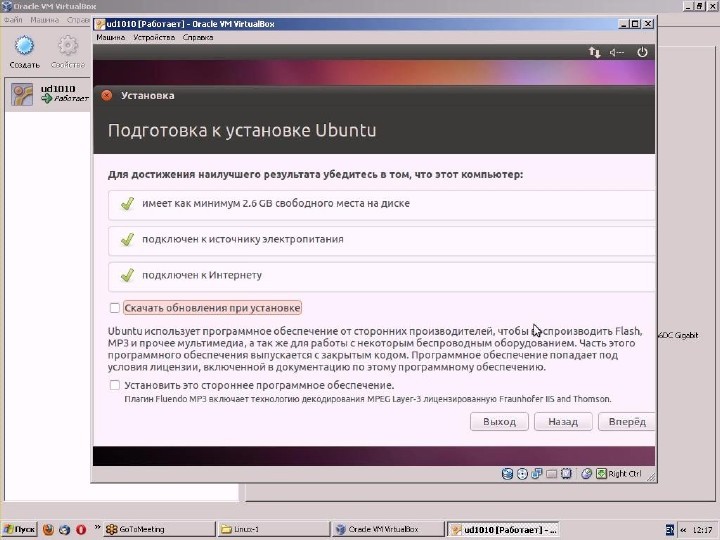720x540 pixels.
Task: Open Справка menu in VM window
Action: [x=197, y=37]
